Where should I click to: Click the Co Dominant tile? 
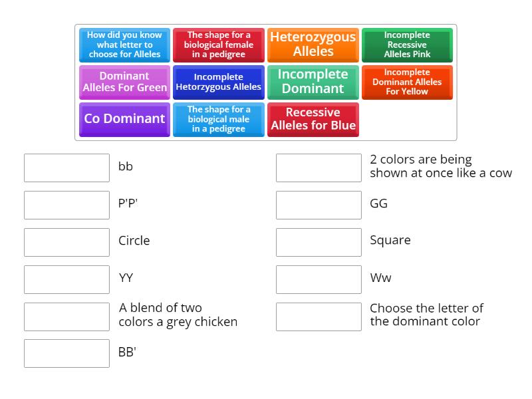click(124, 119)
